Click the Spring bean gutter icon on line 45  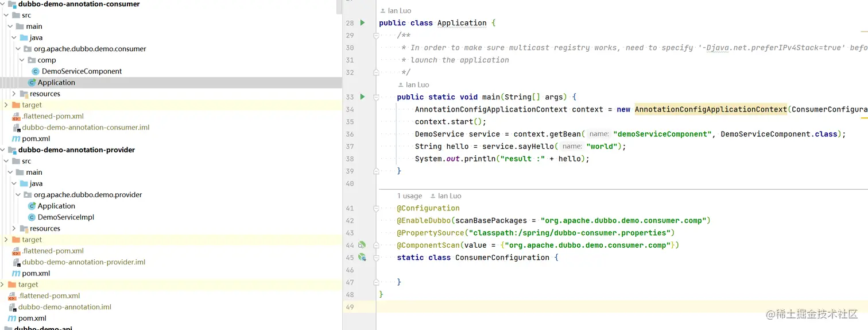[362, 257]
